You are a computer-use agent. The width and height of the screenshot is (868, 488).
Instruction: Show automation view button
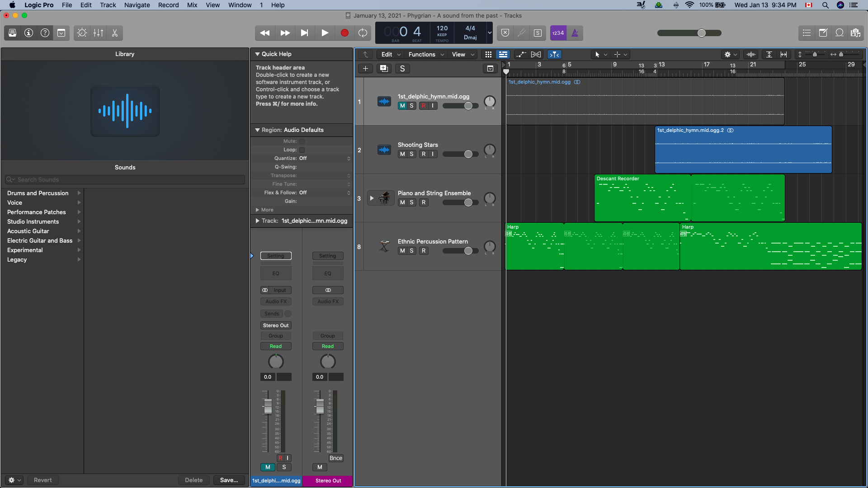pos(521,55)
